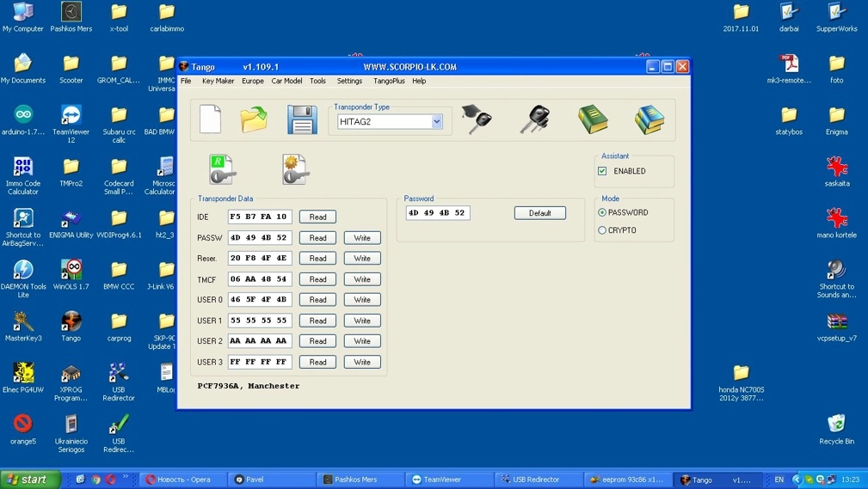
Task: Select PASSWORD mode radio button
Action: click(602, 212)
